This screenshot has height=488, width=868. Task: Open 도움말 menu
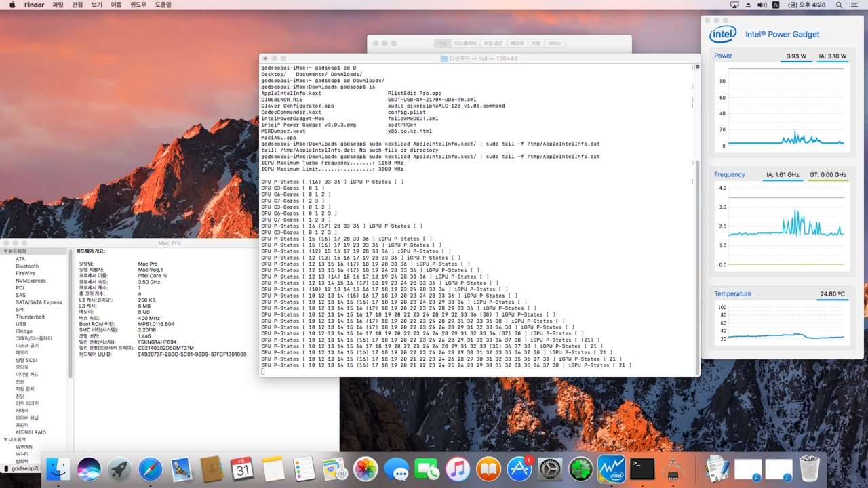click(163, 5)
